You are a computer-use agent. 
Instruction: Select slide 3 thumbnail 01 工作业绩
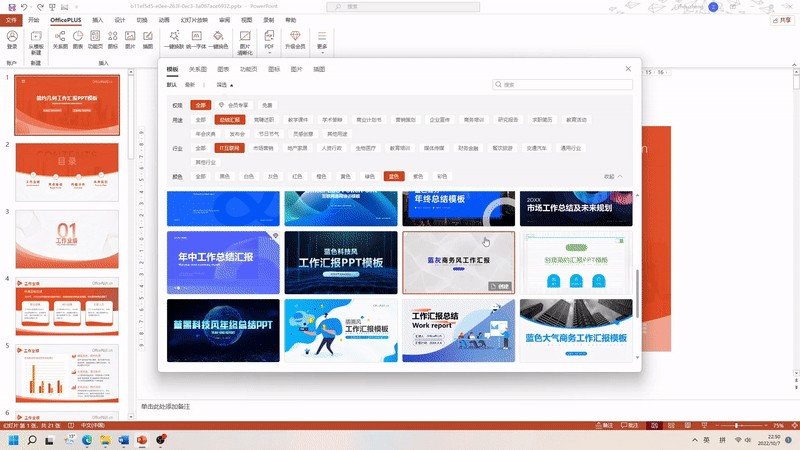click(x=67, y=239)
